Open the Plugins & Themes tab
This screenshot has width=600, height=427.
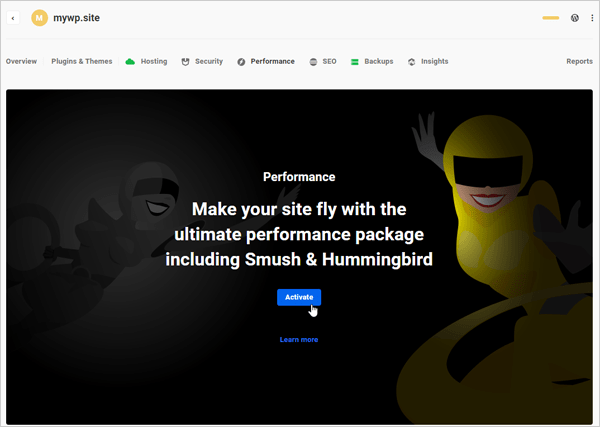pos(82,62)
